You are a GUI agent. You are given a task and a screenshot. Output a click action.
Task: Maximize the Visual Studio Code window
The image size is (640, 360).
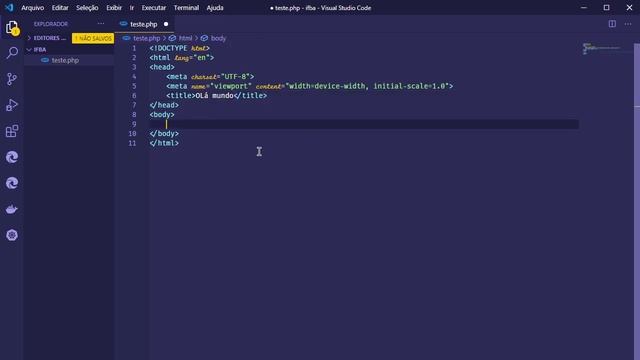click(607, 8)
